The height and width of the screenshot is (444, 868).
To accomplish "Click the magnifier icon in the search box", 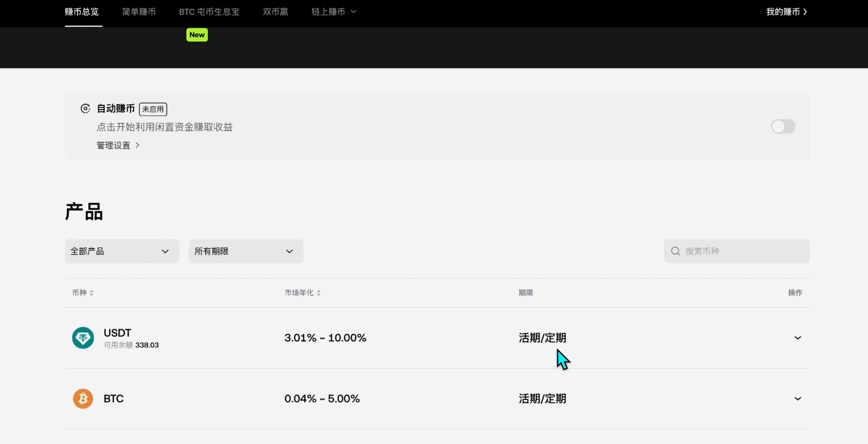I will (675, 250).
